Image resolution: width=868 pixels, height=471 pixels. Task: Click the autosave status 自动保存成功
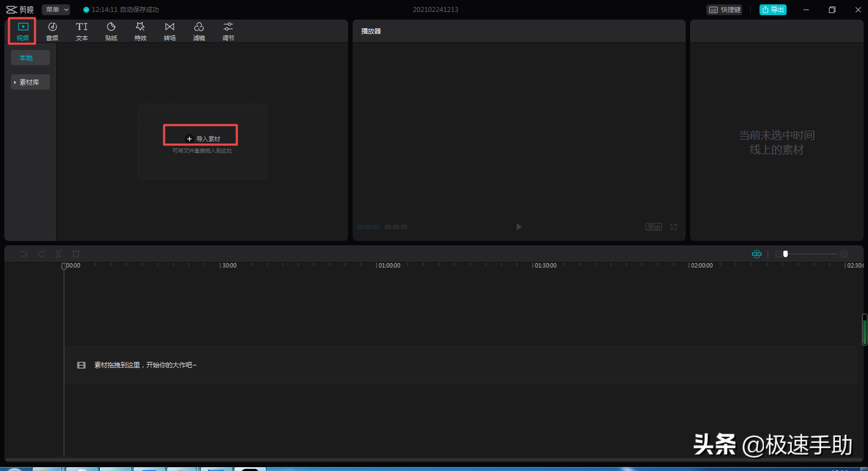coord(139,10)
